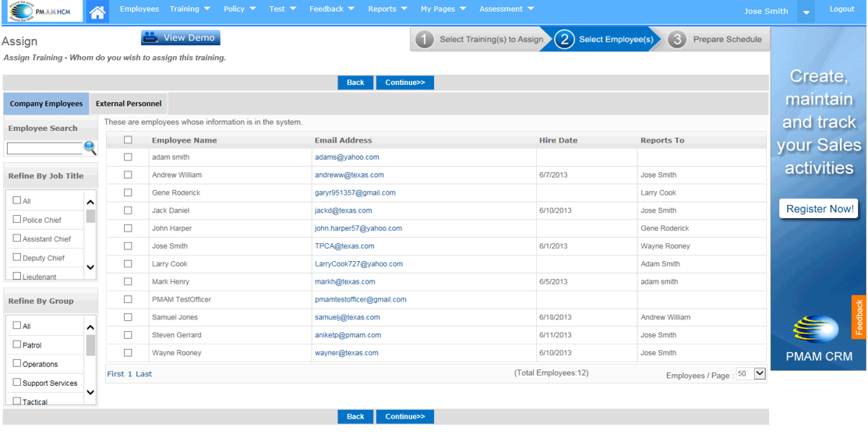This screenshot has width=868, height=434.
Task: Switch to the External Personnel tab
Action: pyautogui.click(x=129, y=104)
